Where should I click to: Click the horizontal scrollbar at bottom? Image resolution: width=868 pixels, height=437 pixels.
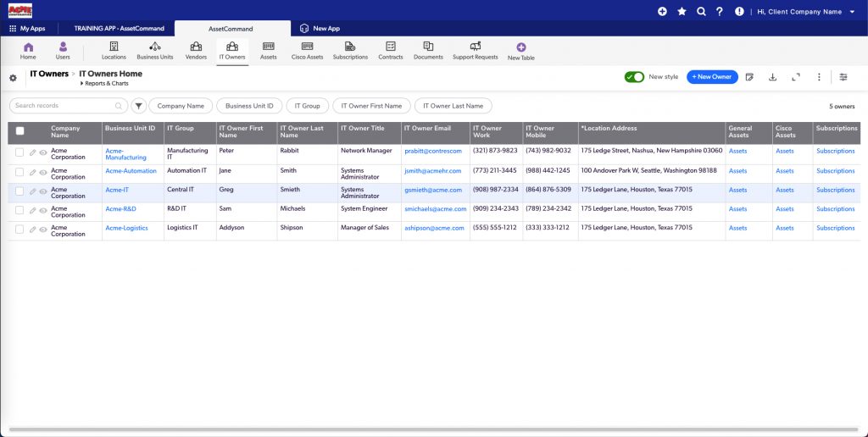pyautogui.click(x=434, y=429)
